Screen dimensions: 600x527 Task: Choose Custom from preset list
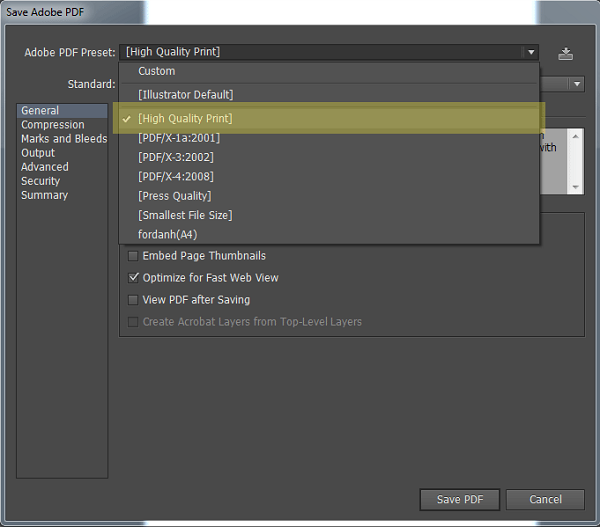(x=157, y=71)
